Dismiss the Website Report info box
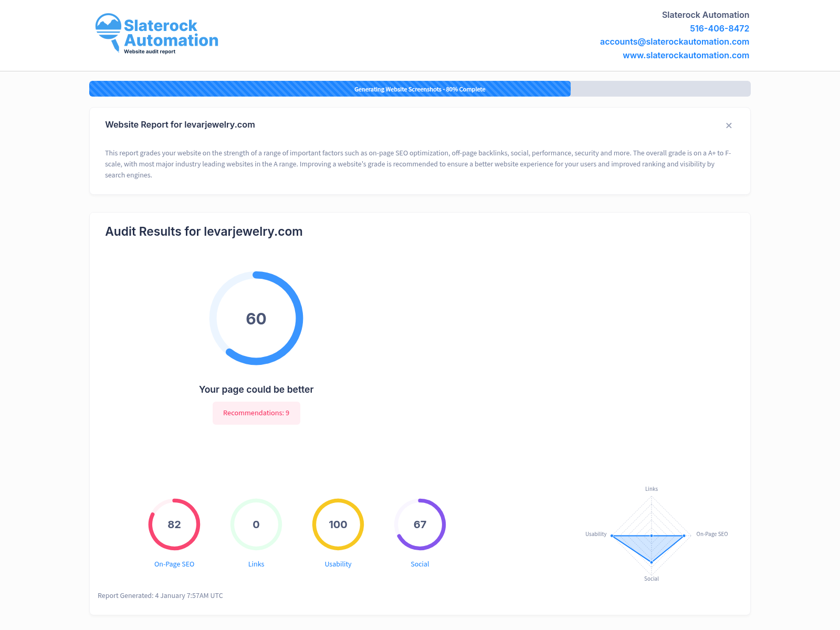 (x=729, y=125)
